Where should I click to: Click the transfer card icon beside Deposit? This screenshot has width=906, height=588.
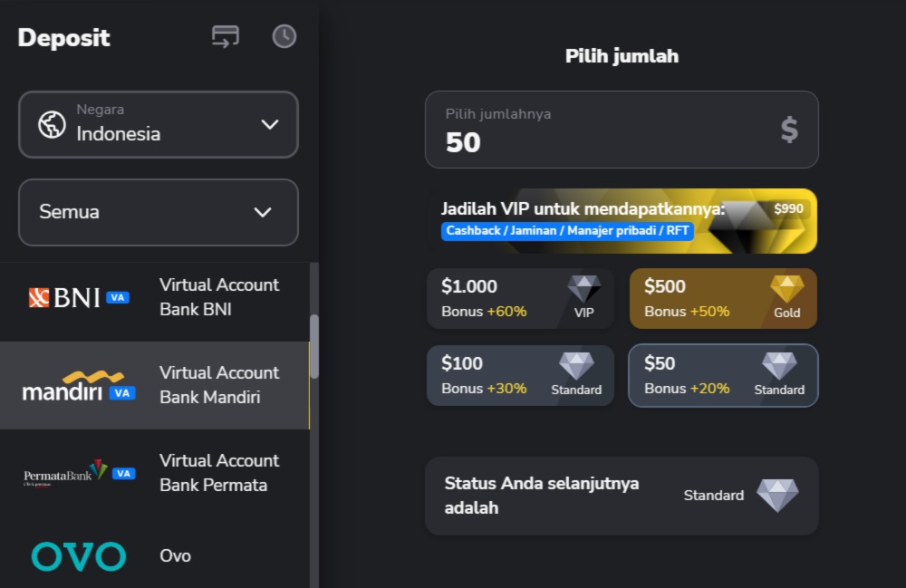(x=226, y=36)
